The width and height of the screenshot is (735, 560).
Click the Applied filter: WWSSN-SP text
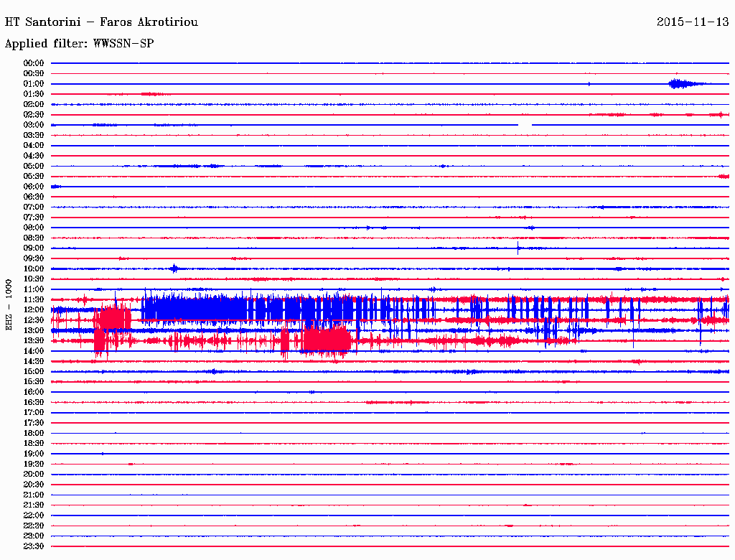pyautogui.click(x=79, y=44)
